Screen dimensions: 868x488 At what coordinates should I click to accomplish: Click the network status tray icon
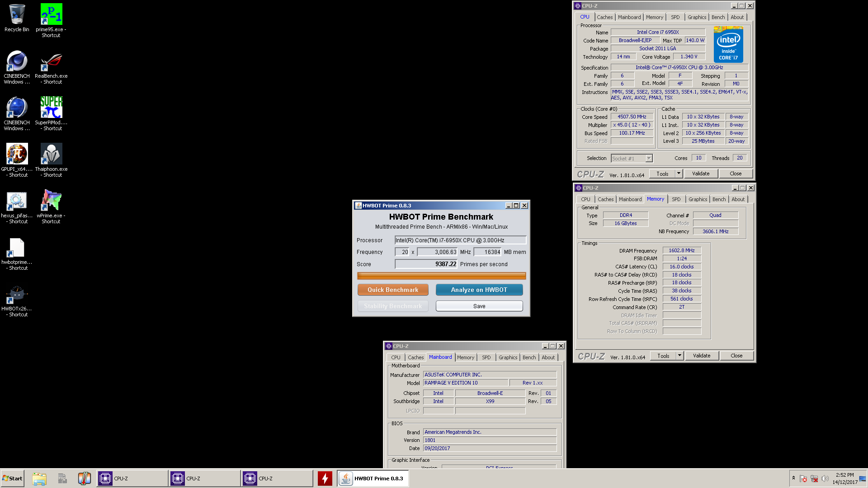point(814,479)
